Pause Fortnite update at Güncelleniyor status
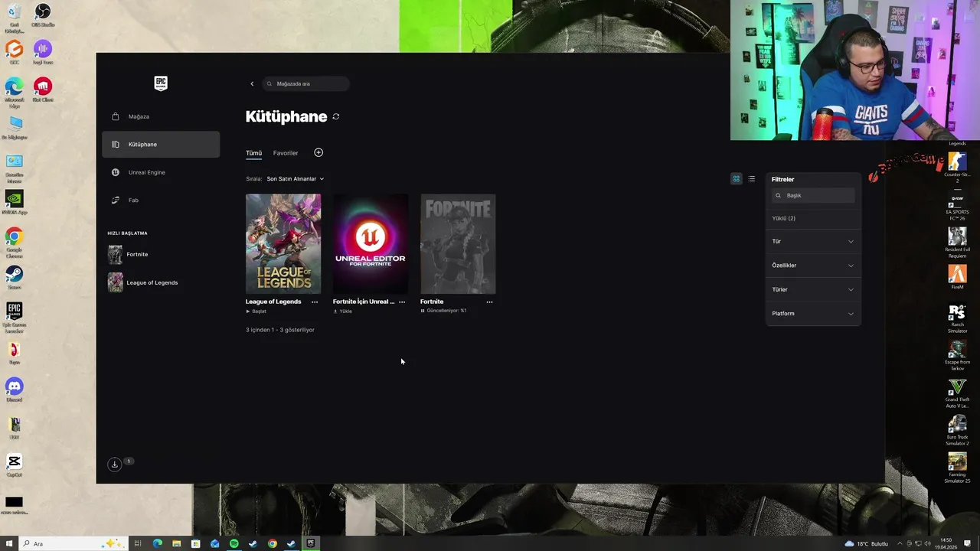Screen dimensions: 980x551 tap(443, 311)
